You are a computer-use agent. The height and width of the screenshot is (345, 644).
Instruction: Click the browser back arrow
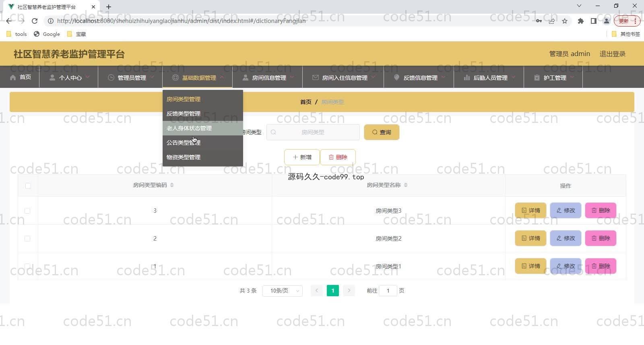coord(9,21)
